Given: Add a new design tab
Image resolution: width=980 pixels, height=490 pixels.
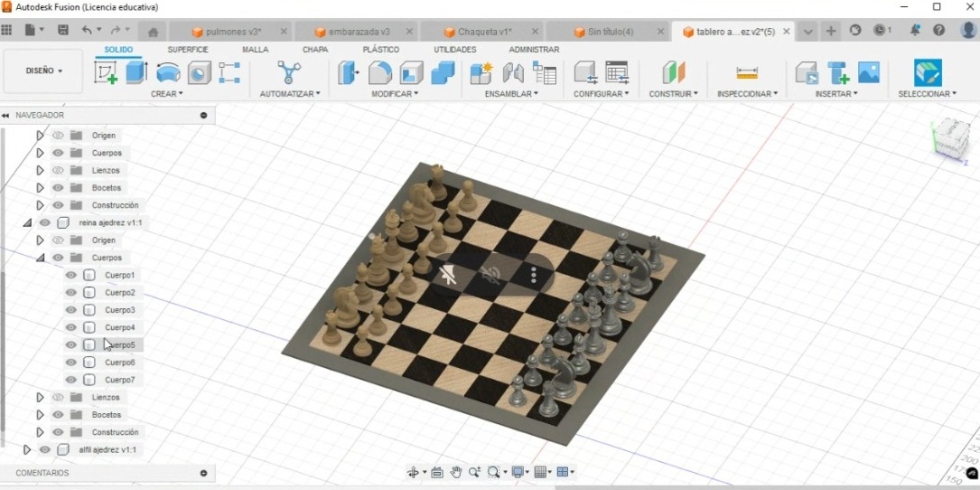Looking at the screenshot, I should [831, 31].
